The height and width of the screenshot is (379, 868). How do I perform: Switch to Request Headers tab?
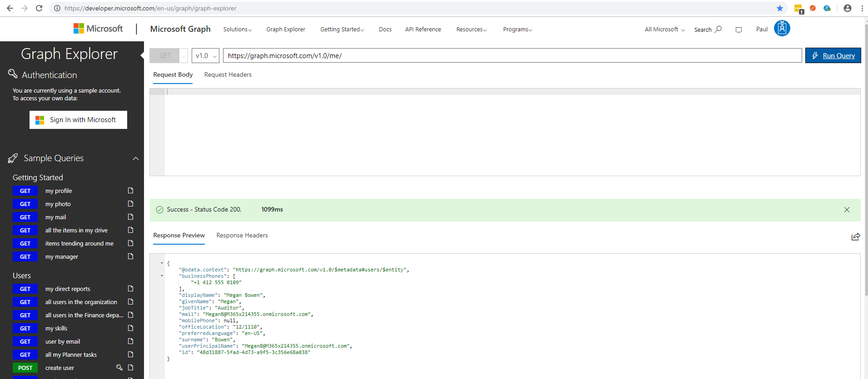click(228, 75)
